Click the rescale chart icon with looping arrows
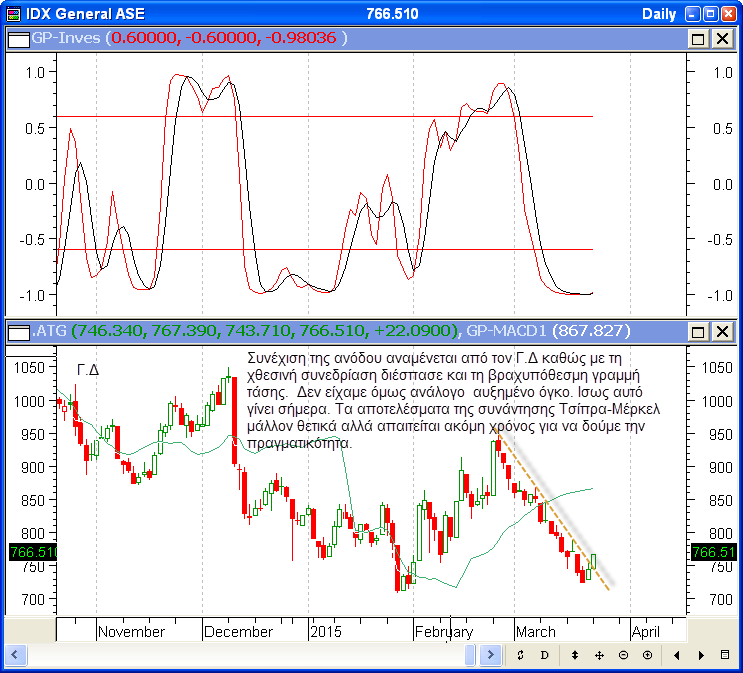 coord(520,655)
